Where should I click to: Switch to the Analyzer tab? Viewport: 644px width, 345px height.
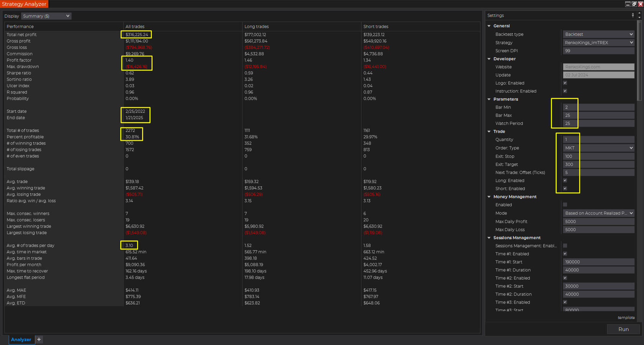pyautogui.click(x=21, y=339)
